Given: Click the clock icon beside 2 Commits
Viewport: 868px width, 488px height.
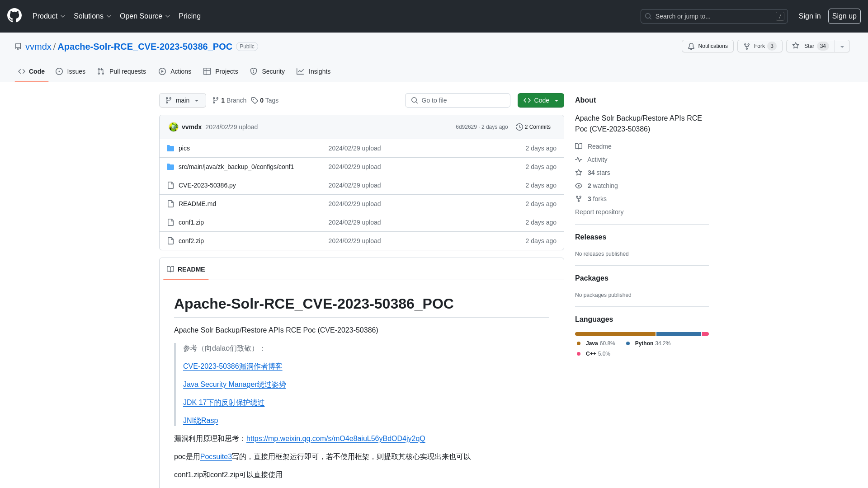Looking at the screenshot, I should click(x=519, y=127).
